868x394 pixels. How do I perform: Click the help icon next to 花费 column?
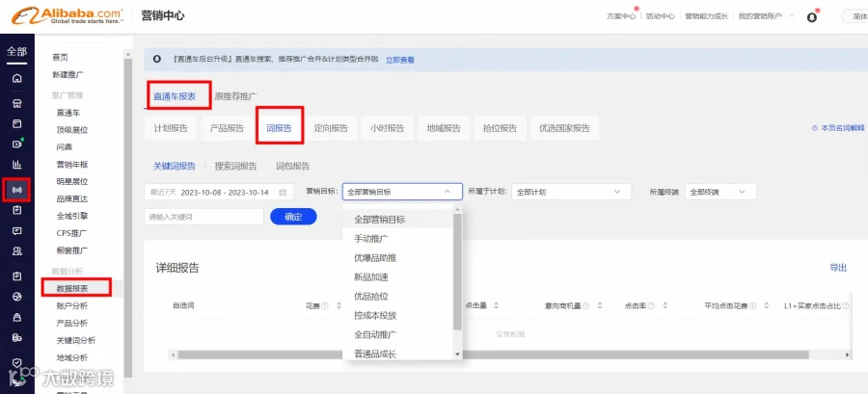tap(325, 305)
